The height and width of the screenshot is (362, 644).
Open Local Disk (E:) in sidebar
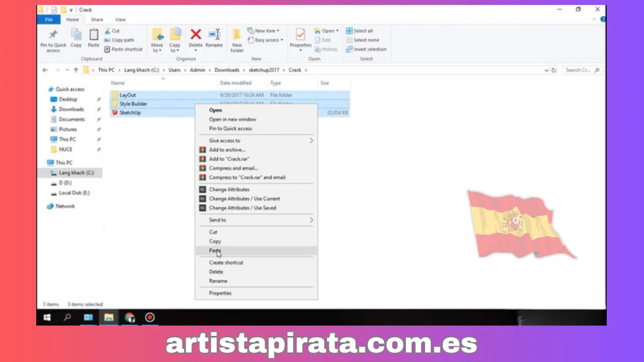pos(74,193)
